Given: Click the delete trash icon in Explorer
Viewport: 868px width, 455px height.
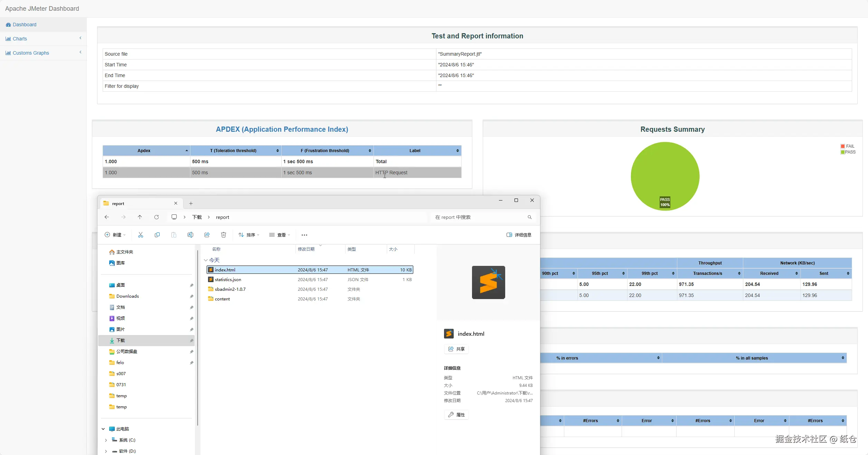Looking at the screenshot, I should pyautogui.click(x=224, y=235).
